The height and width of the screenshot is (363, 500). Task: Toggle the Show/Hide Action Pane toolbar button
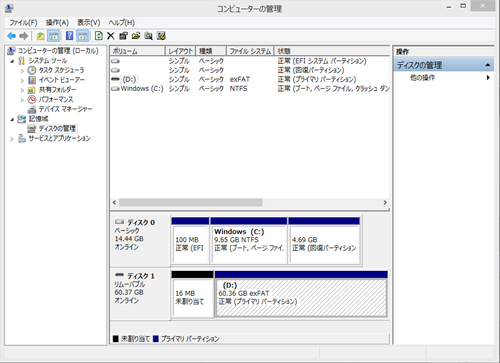click(x=82, y=36)
